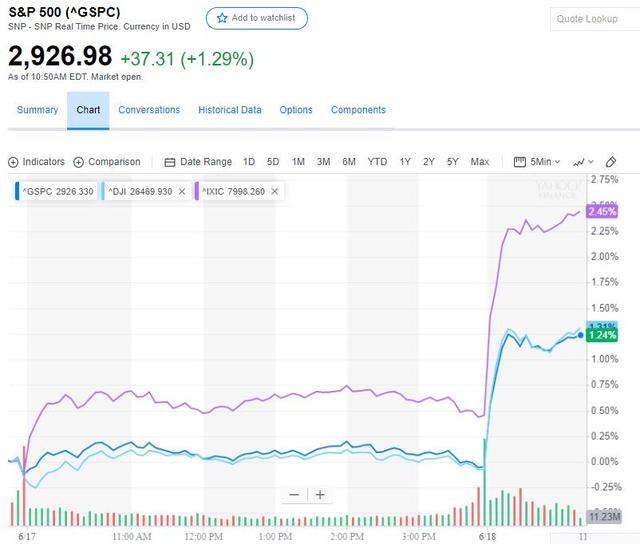The image size is (640, 544).
Task: Set chart range to 5Y
Action: pos(453,162)
